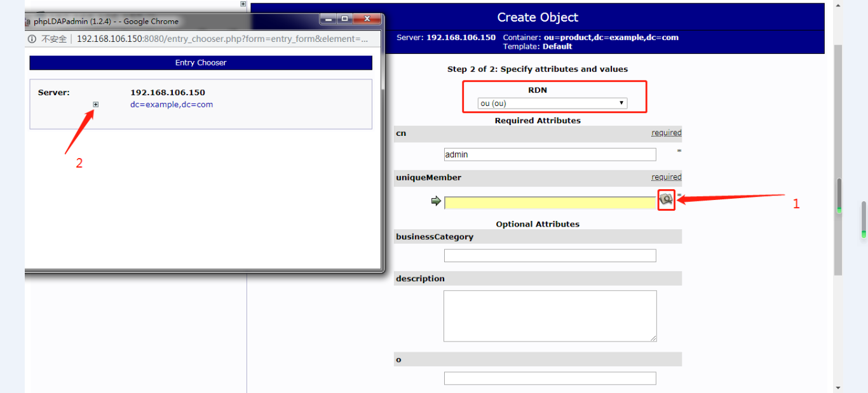
Task: Click the add-value icon beside the cn field
Action: [677, 151]
